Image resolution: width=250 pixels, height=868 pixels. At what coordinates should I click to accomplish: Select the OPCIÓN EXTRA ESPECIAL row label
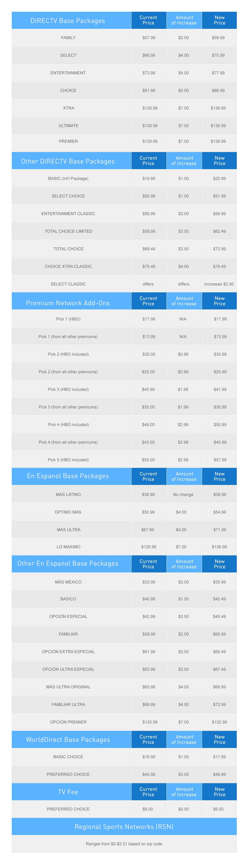(x=68, y=652)
